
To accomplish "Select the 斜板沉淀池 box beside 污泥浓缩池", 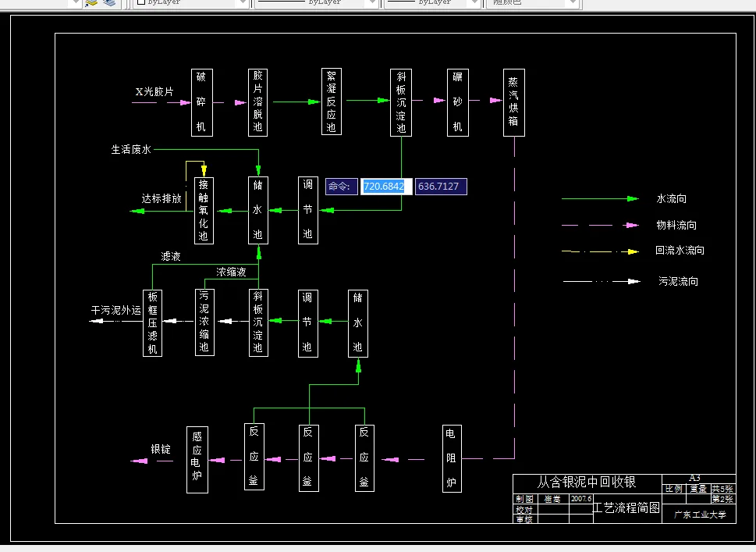I will click(x=258, y=322).
